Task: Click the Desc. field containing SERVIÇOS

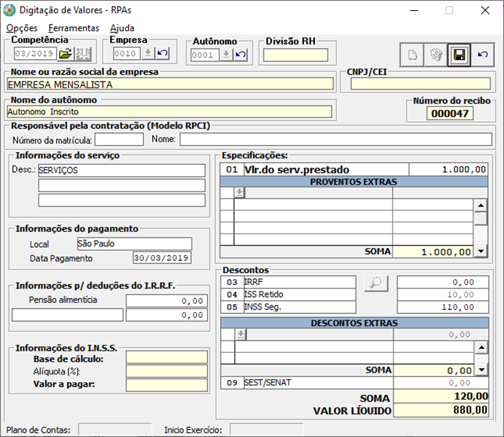Action: pyautogui.click(x=122, y=171)
